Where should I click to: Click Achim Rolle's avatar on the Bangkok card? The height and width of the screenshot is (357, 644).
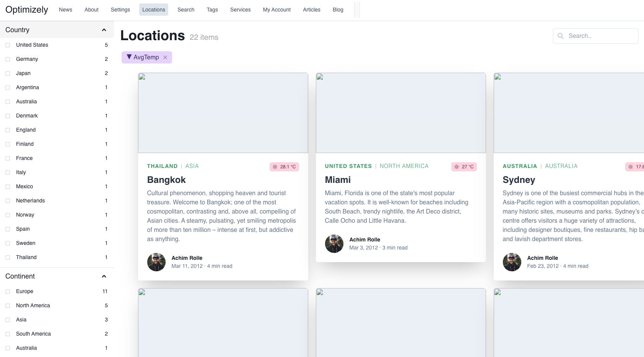pyautogui.click(x=156, y=262)
